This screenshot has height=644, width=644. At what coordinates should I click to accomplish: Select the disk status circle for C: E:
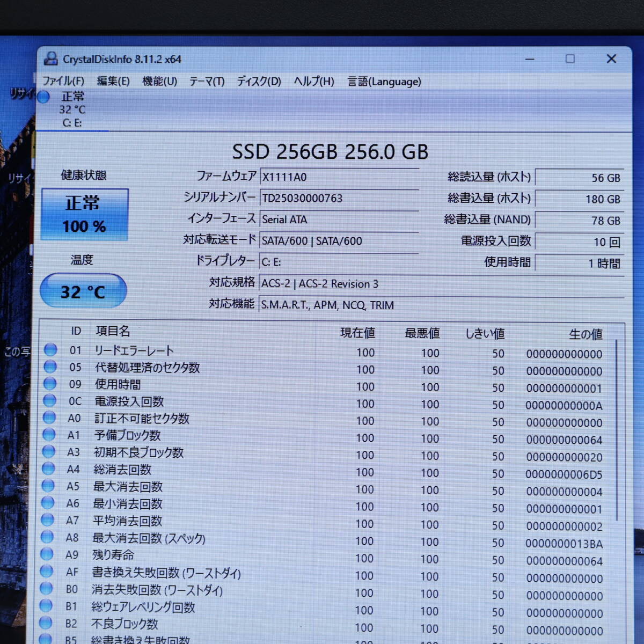click(44, 97)
